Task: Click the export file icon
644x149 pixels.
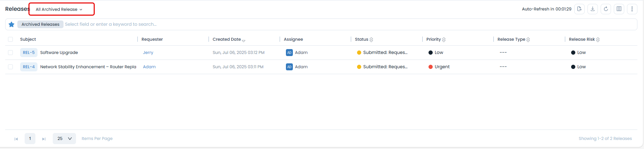Action: tap(579, 9)
